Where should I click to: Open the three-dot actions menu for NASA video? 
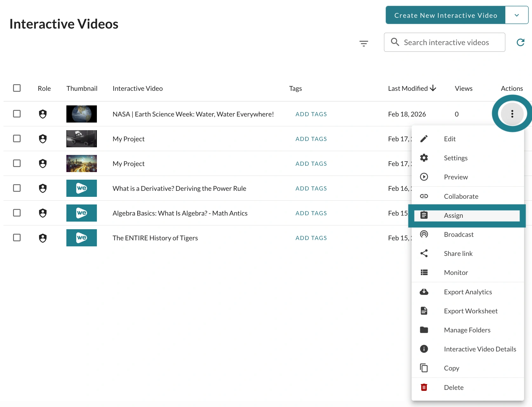(x=512, y=114)
